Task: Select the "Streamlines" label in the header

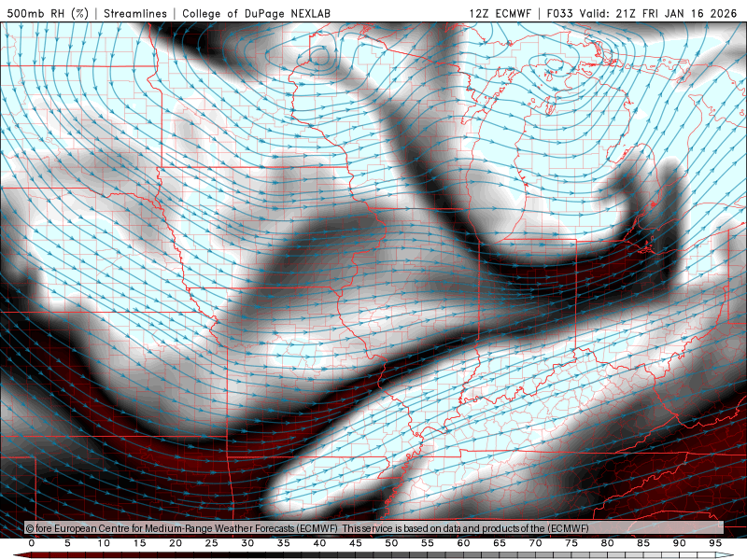Action: point(135,13)
